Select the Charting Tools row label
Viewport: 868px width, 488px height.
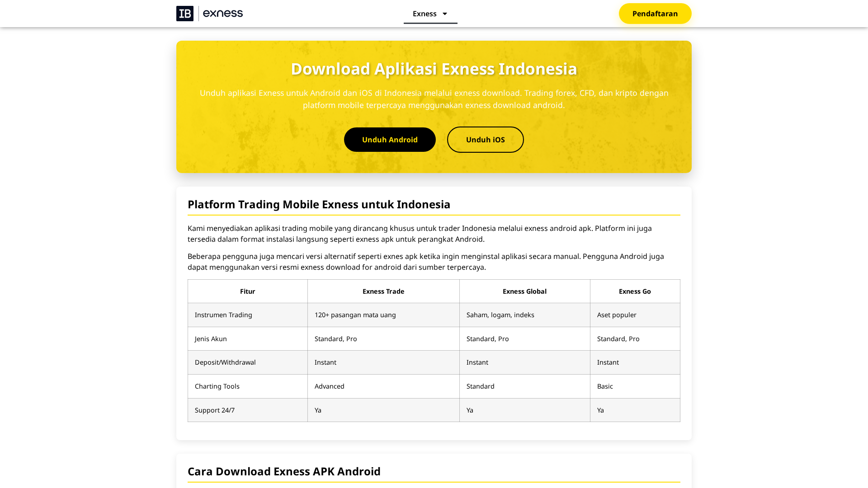[x=217, y=386]
